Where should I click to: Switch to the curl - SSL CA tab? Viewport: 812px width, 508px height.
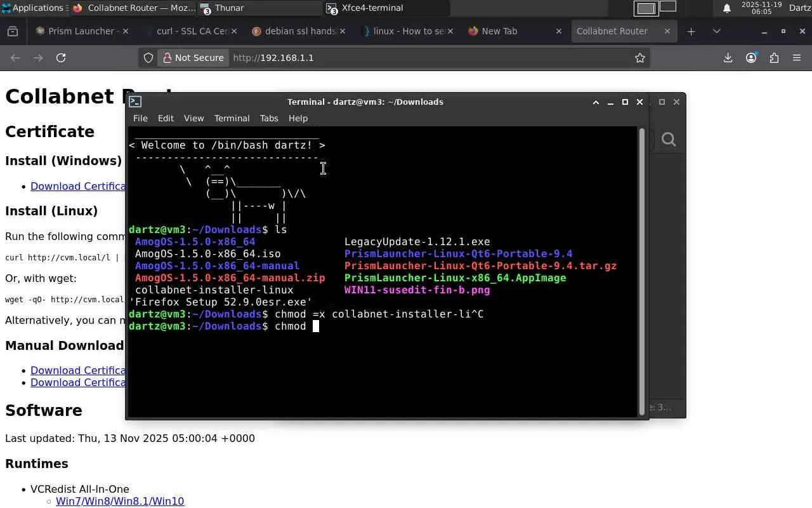[191, 31]
